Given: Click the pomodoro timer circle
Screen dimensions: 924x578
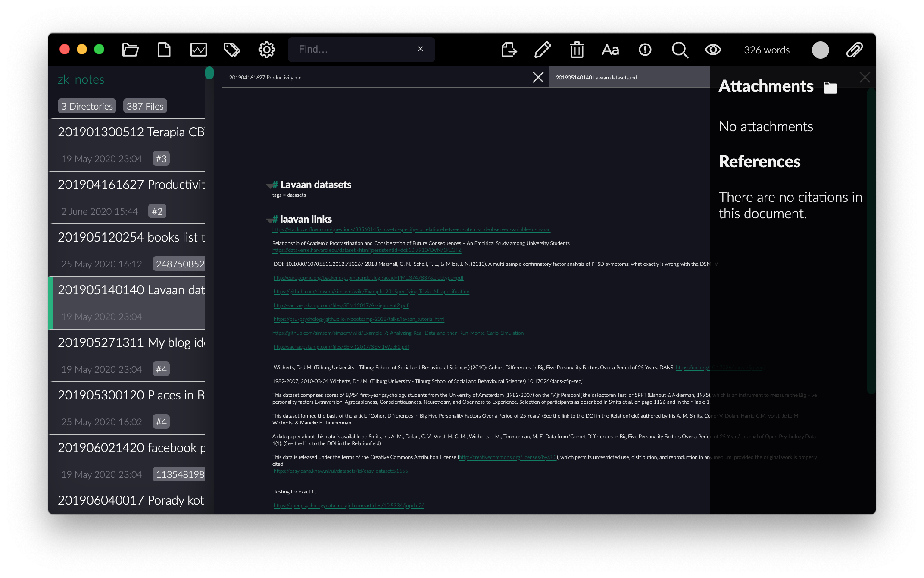Looking at the screenshot, I should 821,50.
